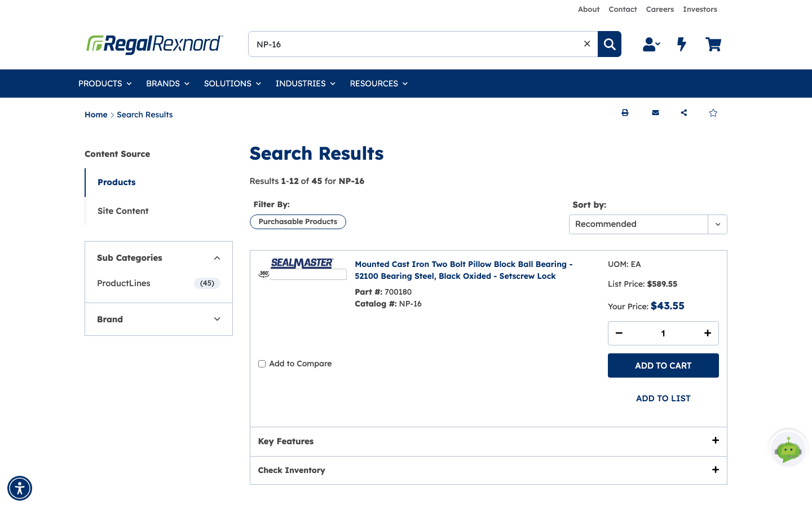Click the quantity value field
The image size is (812, 508).
(663, 333)
